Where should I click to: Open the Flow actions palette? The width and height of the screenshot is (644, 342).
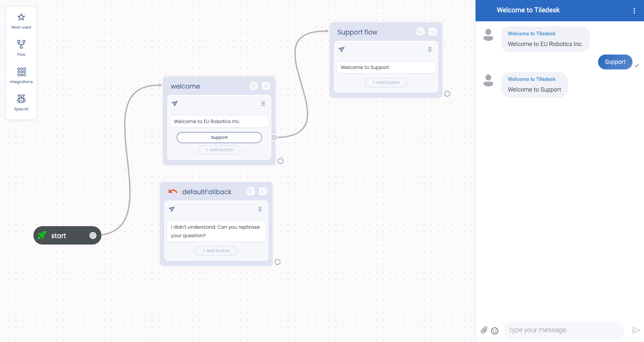tap(21, 48)
